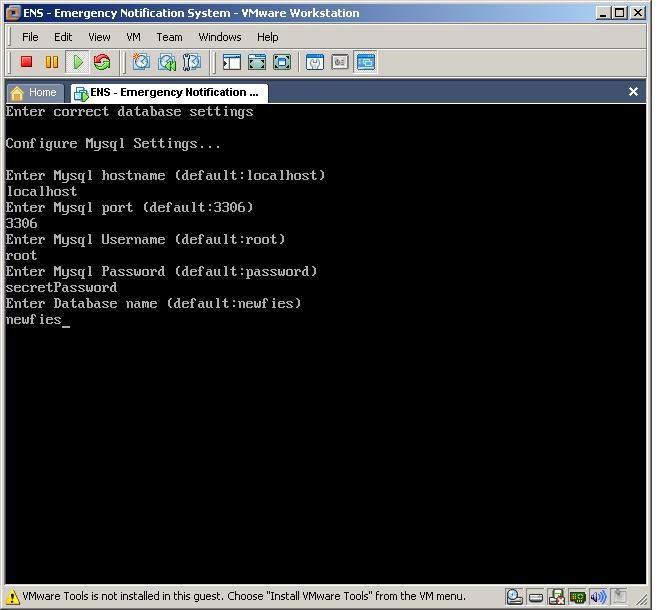Reset the virtual machine using the restart icon

click(x=102, y=62)
